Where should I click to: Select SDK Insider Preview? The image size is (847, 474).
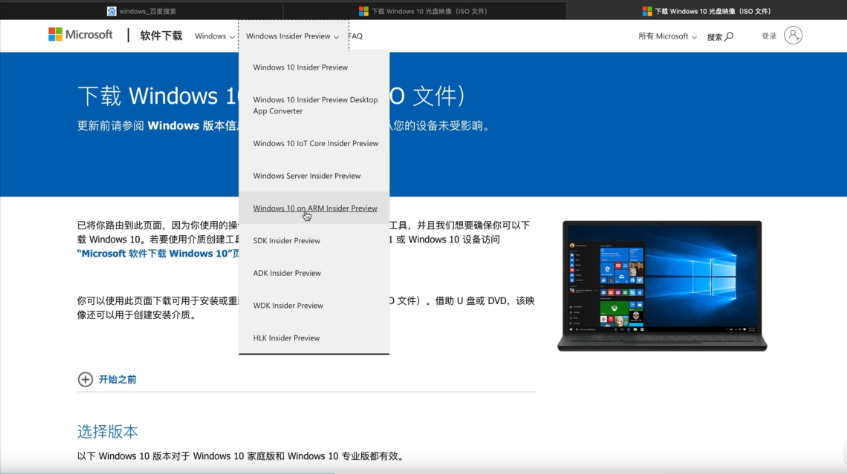tap(314, 241)
